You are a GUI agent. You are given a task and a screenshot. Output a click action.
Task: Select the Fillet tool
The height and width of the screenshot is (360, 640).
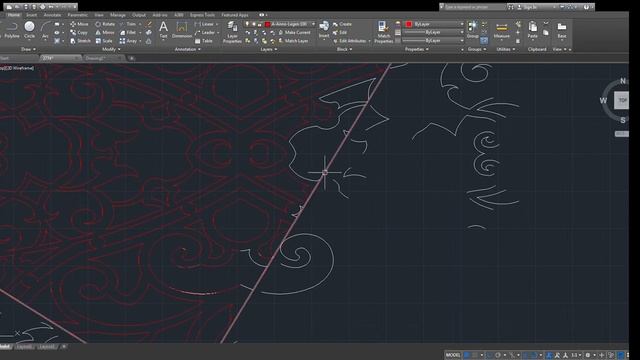tap(128, 32)
